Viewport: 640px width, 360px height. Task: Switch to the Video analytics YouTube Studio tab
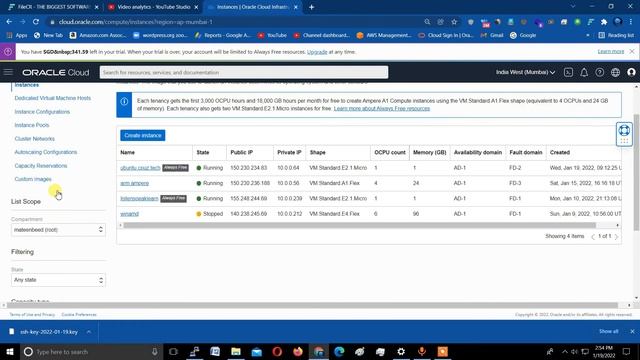[x=153, y=7]
